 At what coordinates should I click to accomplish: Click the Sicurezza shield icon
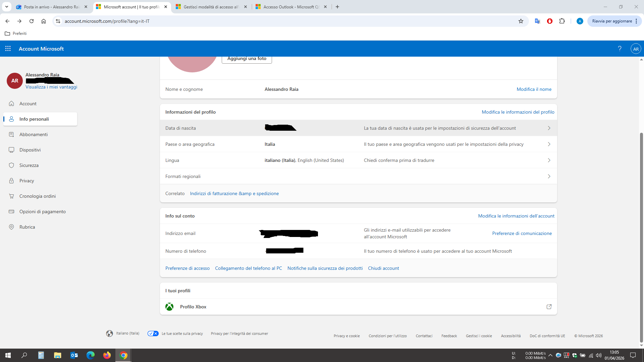11,165
